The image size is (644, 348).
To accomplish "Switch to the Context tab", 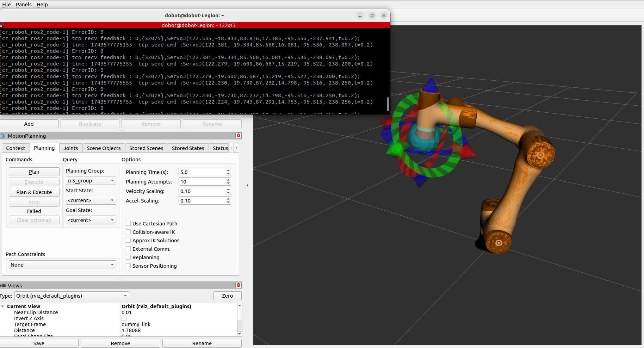I will point(16,148).
